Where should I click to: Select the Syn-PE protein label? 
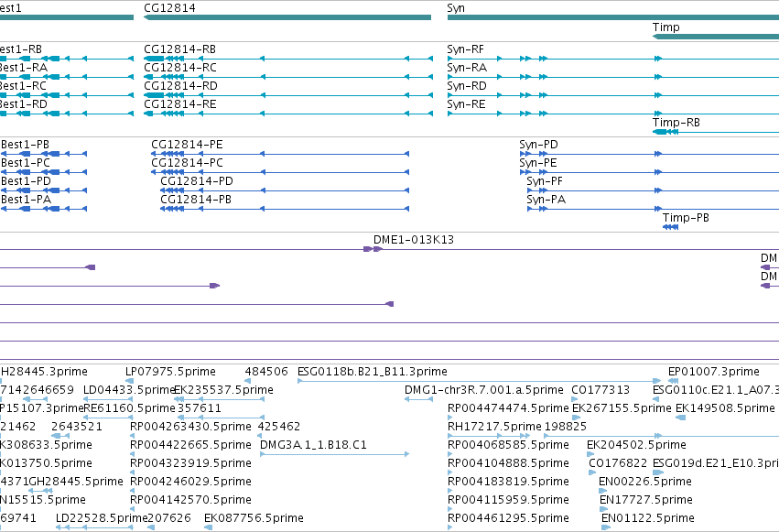coord(538,163)
